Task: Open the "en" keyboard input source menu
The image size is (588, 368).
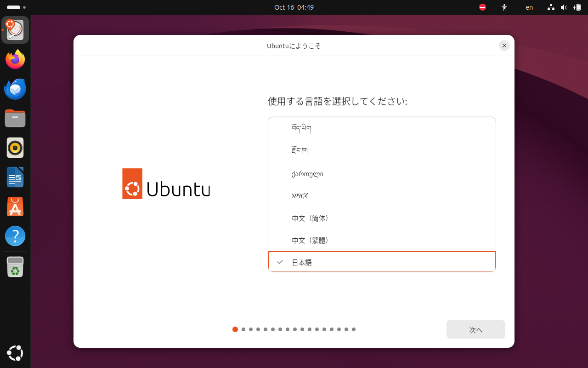Action: (x=529, y=7)
